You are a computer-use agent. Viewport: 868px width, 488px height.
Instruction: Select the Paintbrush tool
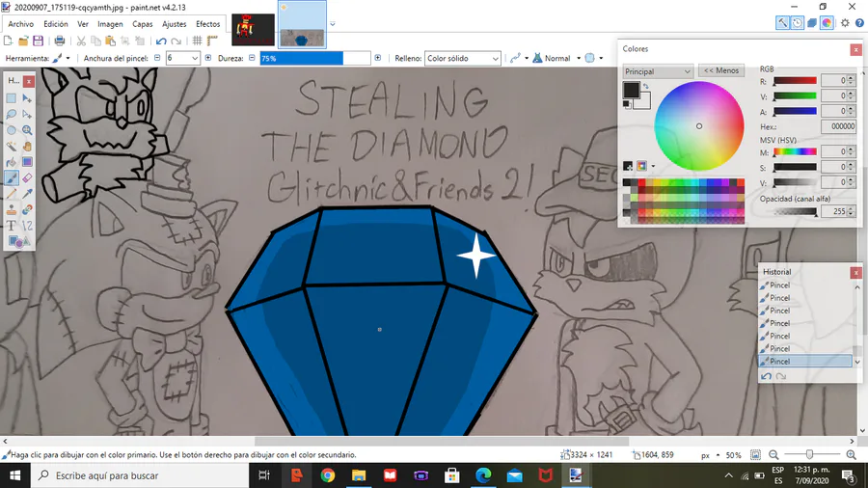11,178
